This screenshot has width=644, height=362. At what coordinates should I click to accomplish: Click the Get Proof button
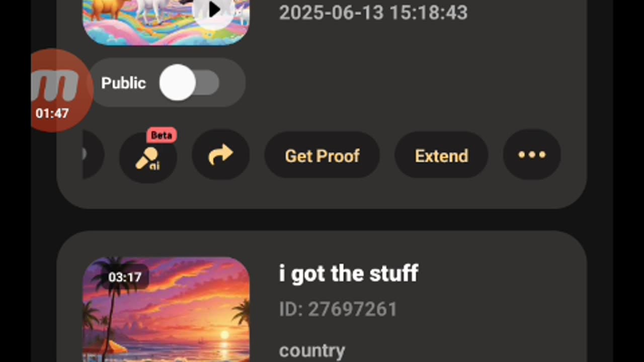322,155
